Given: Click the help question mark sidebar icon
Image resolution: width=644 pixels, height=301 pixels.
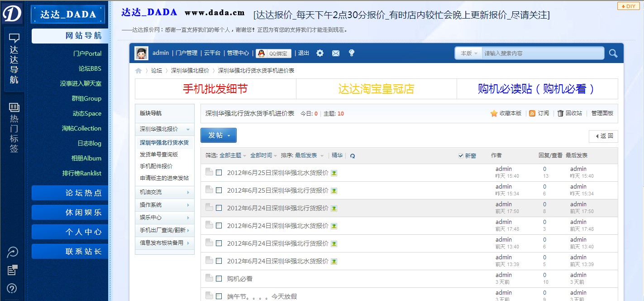Looking at the screenshot, I should (x=12, y=288).
